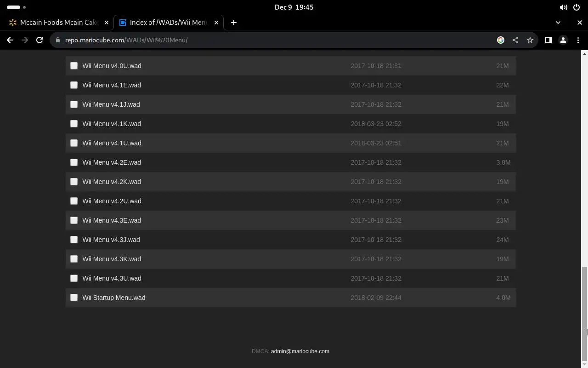Click the 4.0M size of Startup Menu
This screenshot has width=588, height=368.
click(503, 298)
